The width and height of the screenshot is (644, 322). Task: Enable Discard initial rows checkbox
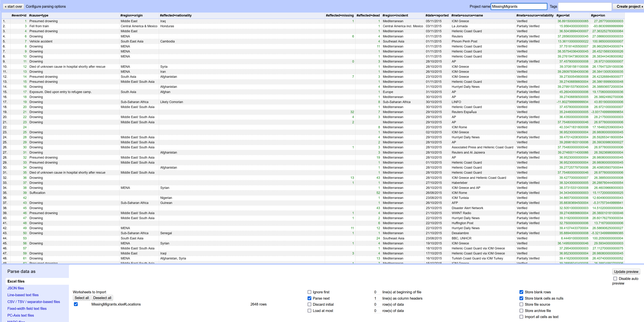click(x=309, y=304)
